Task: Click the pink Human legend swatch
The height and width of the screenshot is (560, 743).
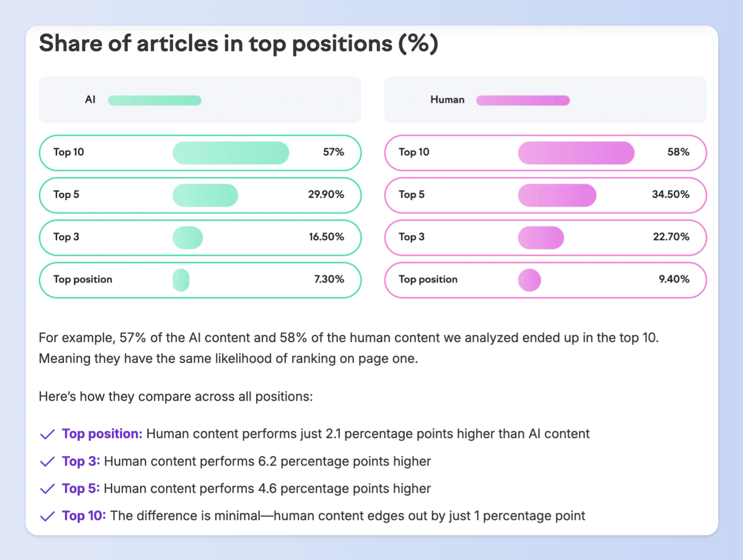Action: pos(523,100)
